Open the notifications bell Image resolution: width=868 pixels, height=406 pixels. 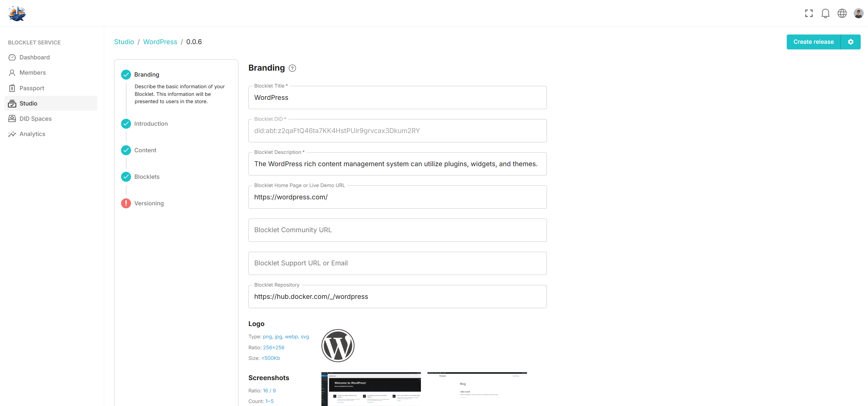825,13
